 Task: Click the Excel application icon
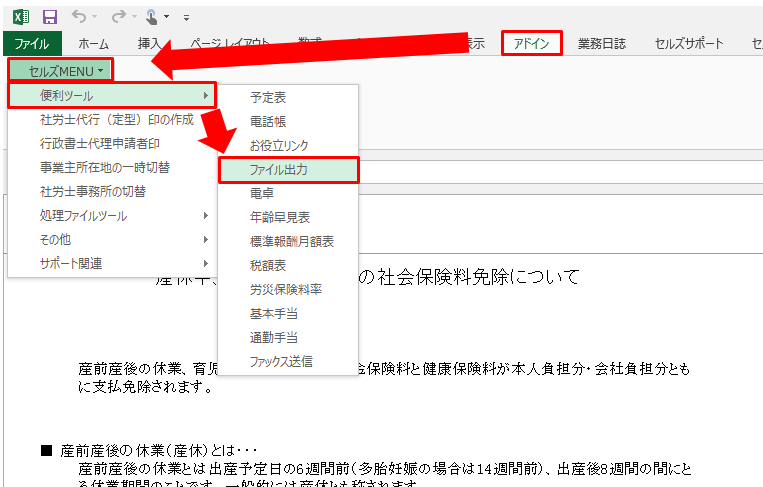click(x=20, y=16)
